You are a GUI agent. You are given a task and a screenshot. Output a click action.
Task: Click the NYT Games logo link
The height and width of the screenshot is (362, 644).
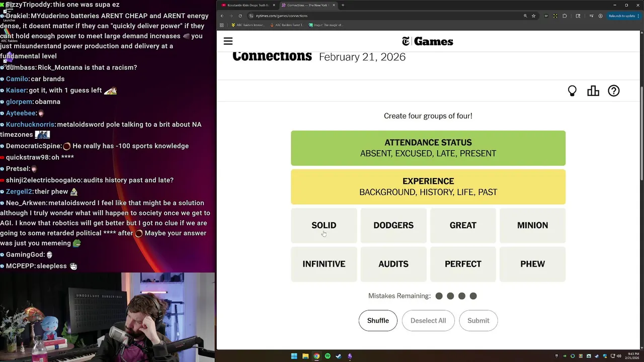428,41
